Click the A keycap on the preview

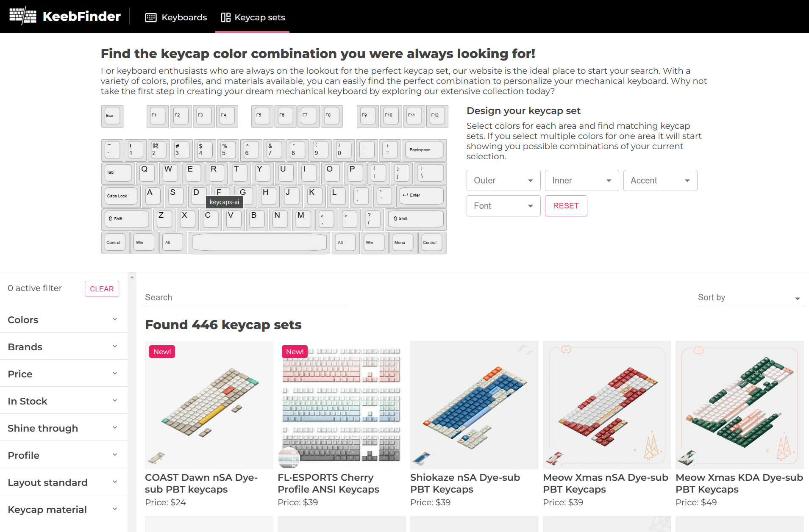click(153, 197)
